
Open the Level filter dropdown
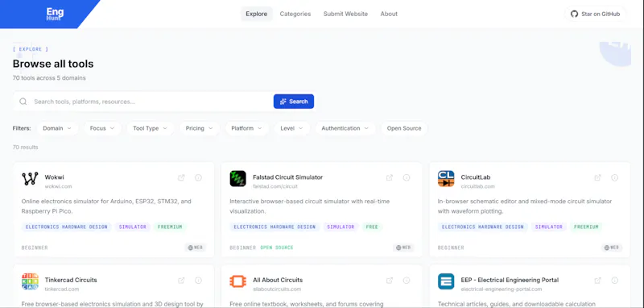tap(292, 128)
